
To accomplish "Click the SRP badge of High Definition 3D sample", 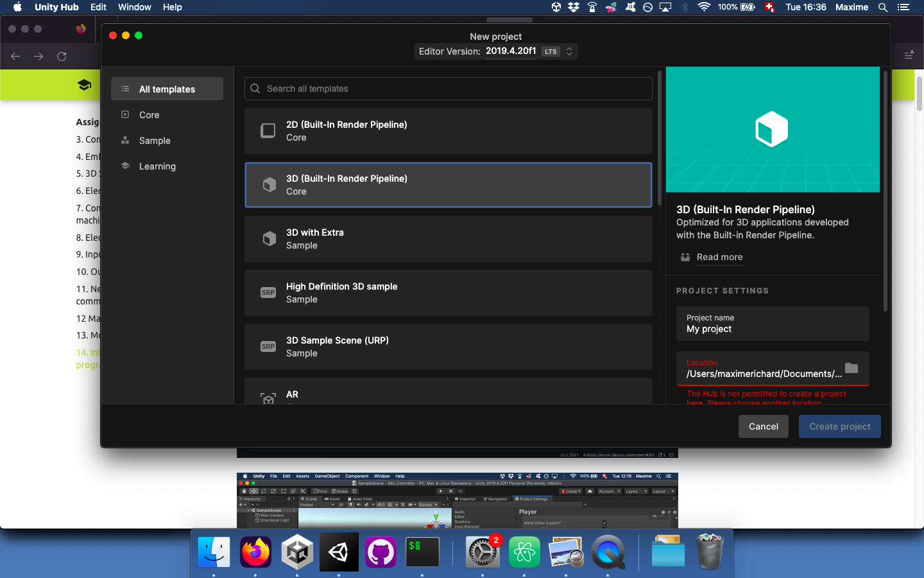I will click(268, 293).
